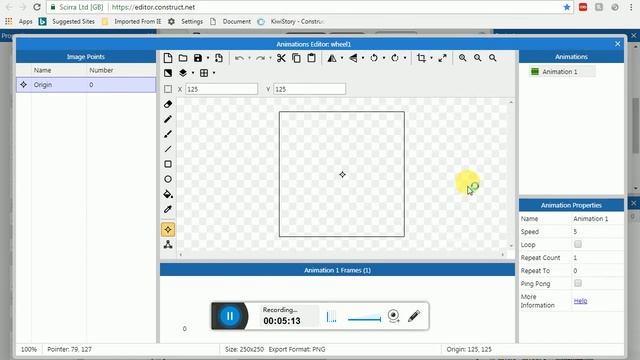Tick the checkbox beside X coordinate
Viewport: 640px width, 360px height.
click(x=168, y=89)
